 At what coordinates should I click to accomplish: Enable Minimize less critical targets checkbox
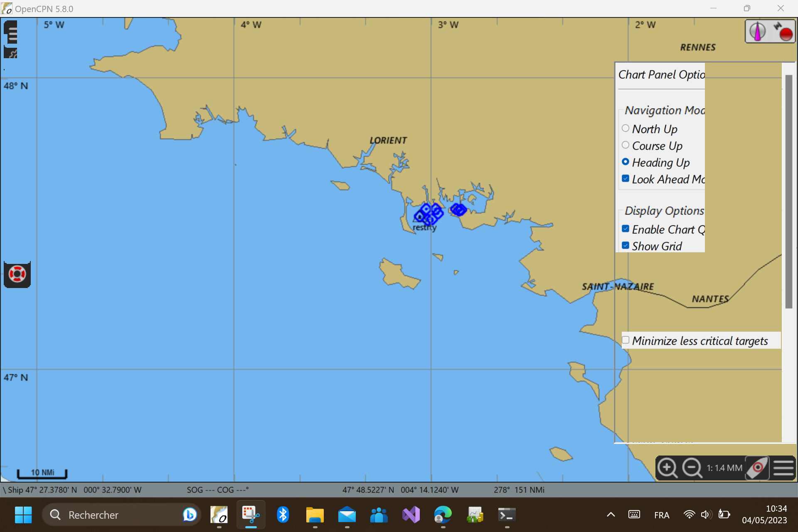626,340
